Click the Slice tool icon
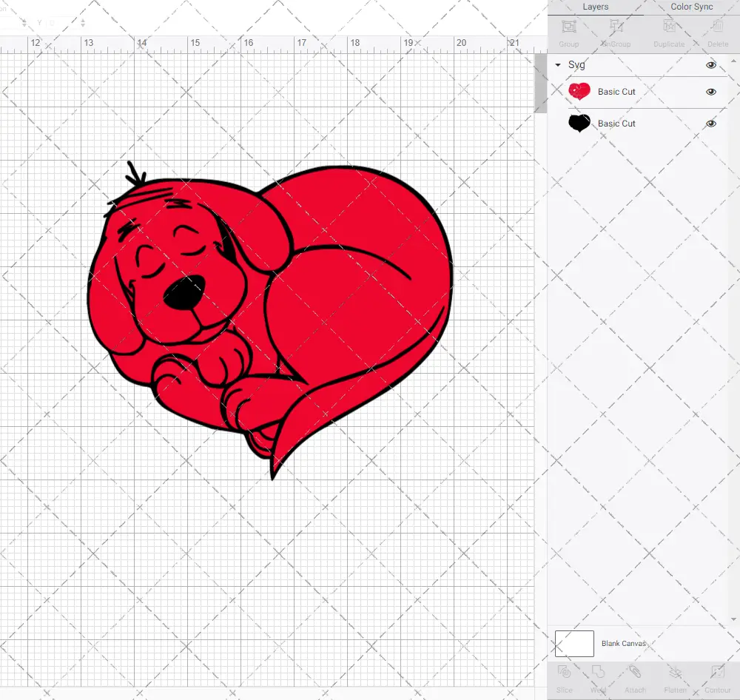The image size is (740, 700). click(x=564, y=672)
